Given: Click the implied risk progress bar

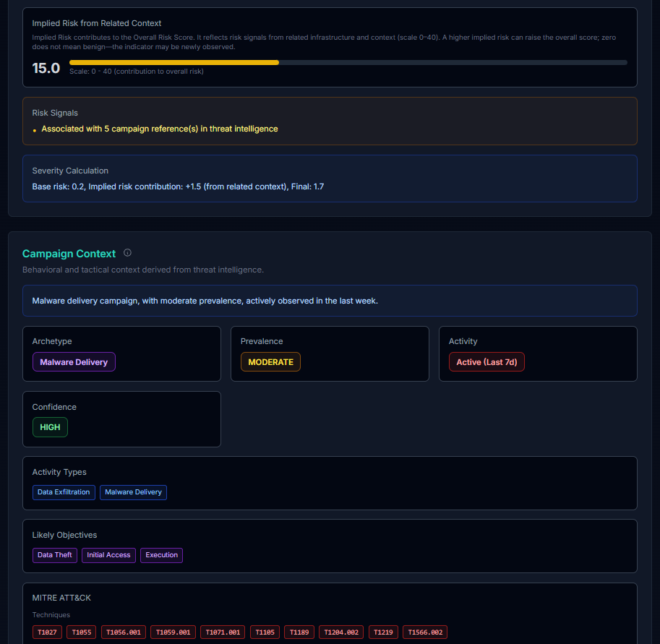Looking at the screenshot, I should (x=347, y=62).
